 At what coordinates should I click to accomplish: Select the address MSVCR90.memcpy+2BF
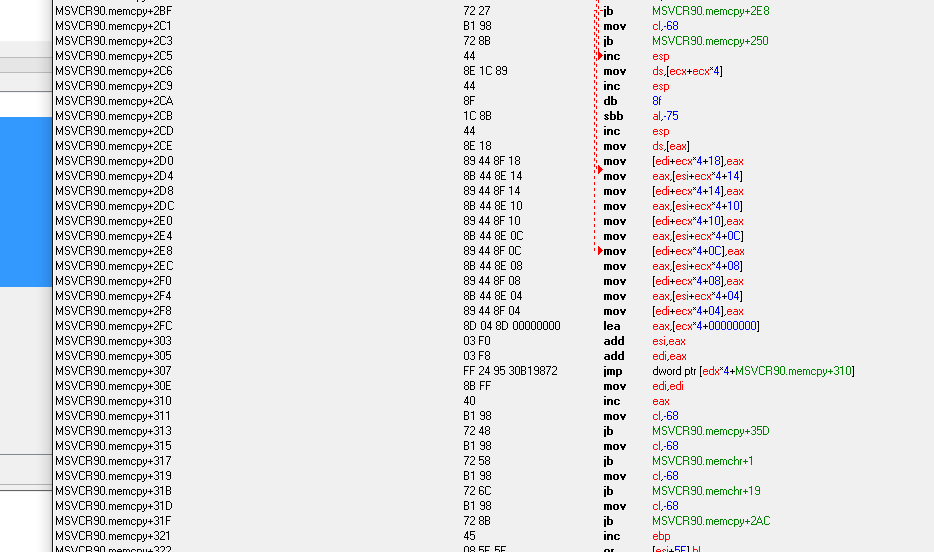[x=113, y=11]
